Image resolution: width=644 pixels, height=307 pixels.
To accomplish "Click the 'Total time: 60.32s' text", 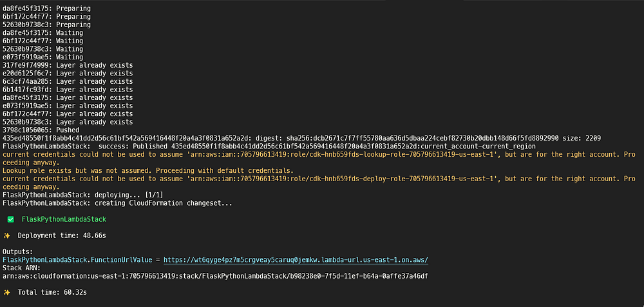I will tap(52, 292).
